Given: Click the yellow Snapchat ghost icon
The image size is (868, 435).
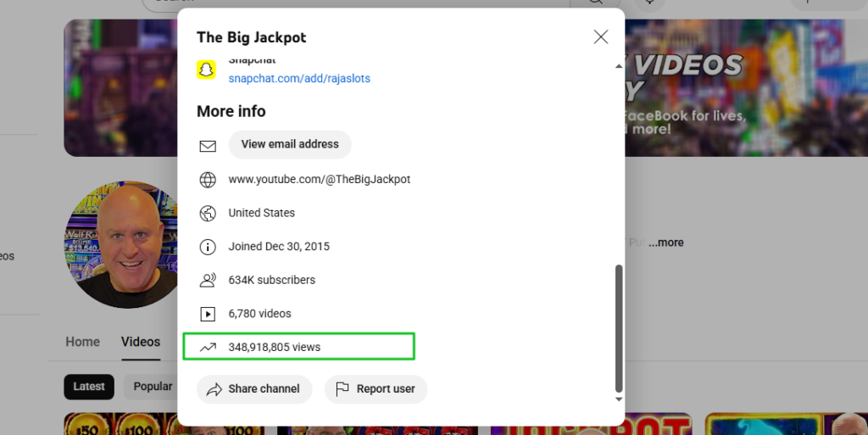Looking at the screenshot, I should pos(207,70).
